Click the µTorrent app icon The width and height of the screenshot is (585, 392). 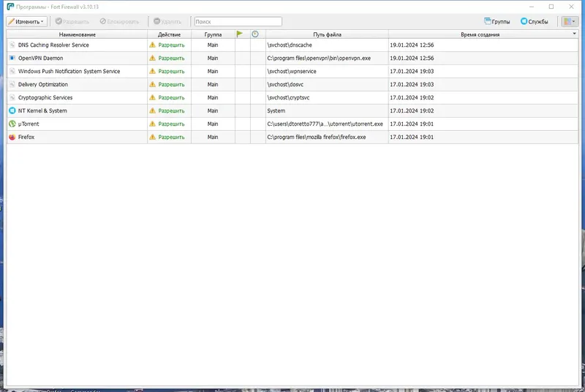(12, 124)
